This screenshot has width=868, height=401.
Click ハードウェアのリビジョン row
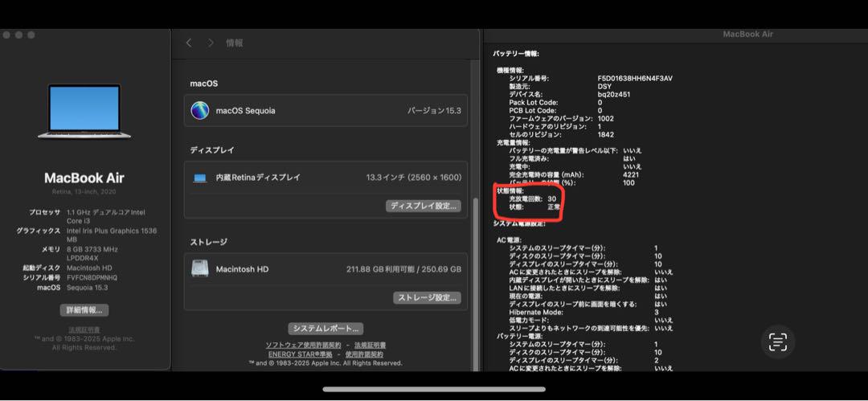(555, 126)
